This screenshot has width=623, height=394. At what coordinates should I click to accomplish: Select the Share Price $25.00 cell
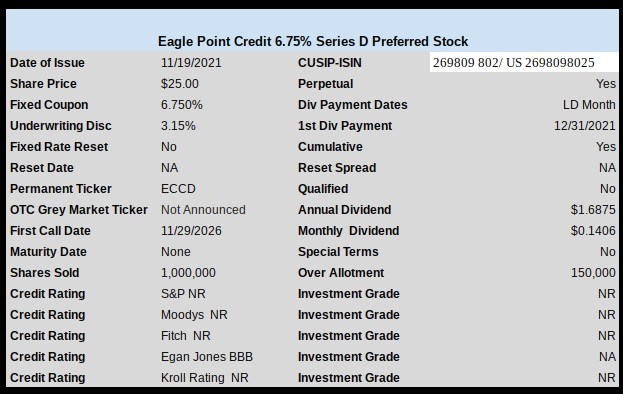(x=180, y=84)
